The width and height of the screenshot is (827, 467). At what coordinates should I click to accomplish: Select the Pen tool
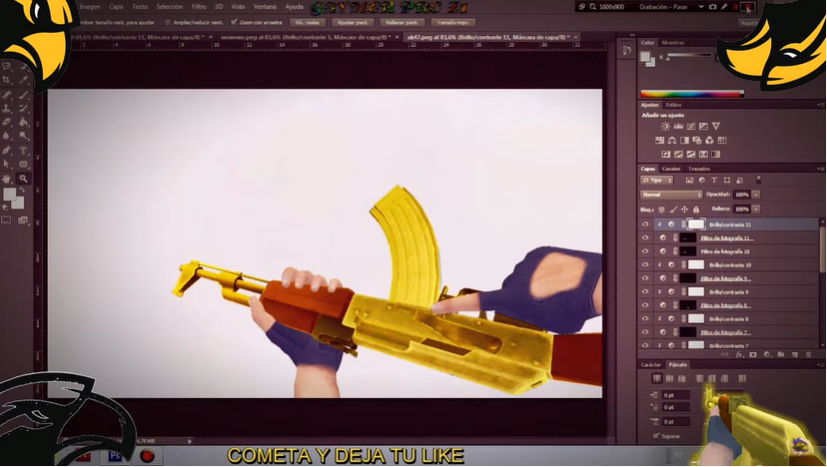click(7, 150)
